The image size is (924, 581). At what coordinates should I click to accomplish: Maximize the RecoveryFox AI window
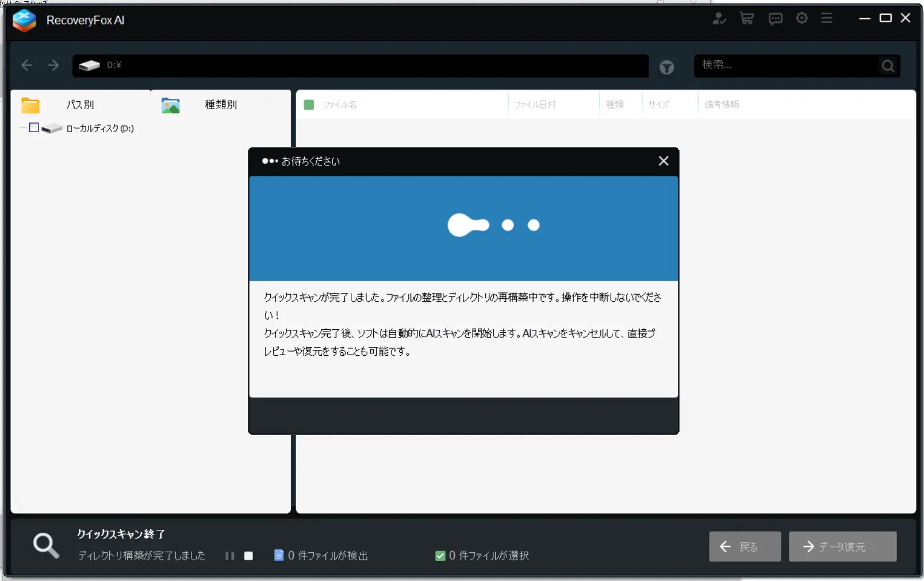885,18
